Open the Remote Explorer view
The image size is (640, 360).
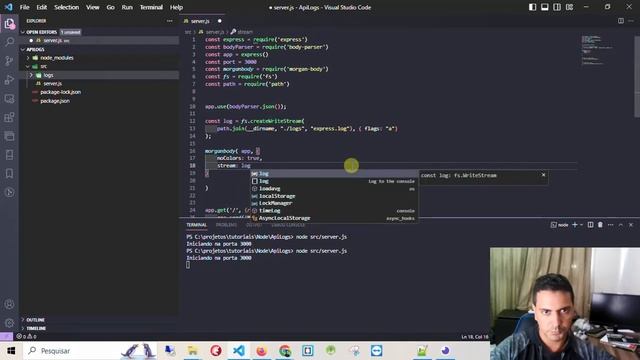[x=9, y=98]
